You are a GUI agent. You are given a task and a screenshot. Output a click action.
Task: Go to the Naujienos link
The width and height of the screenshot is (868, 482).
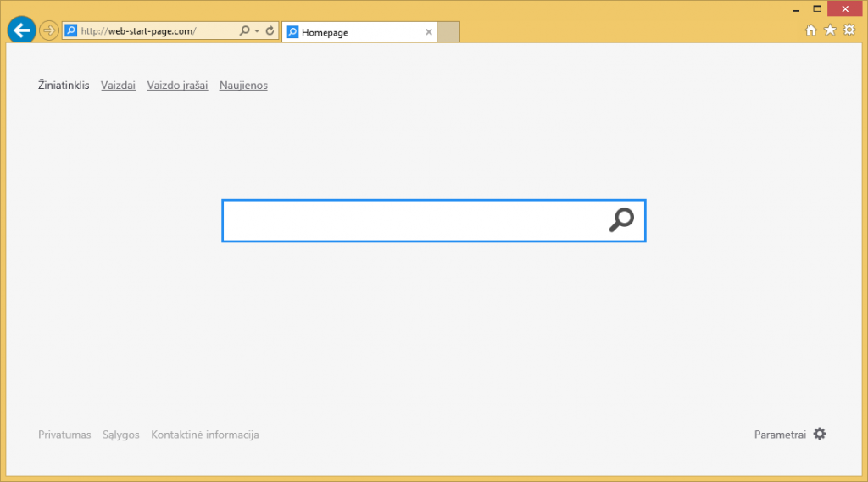pos(243,85)
